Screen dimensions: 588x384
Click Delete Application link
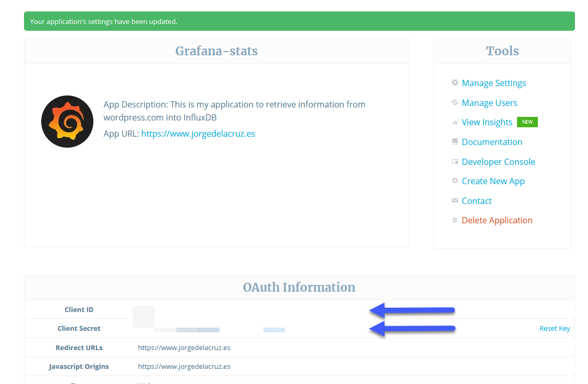click(x=497, y=220)
